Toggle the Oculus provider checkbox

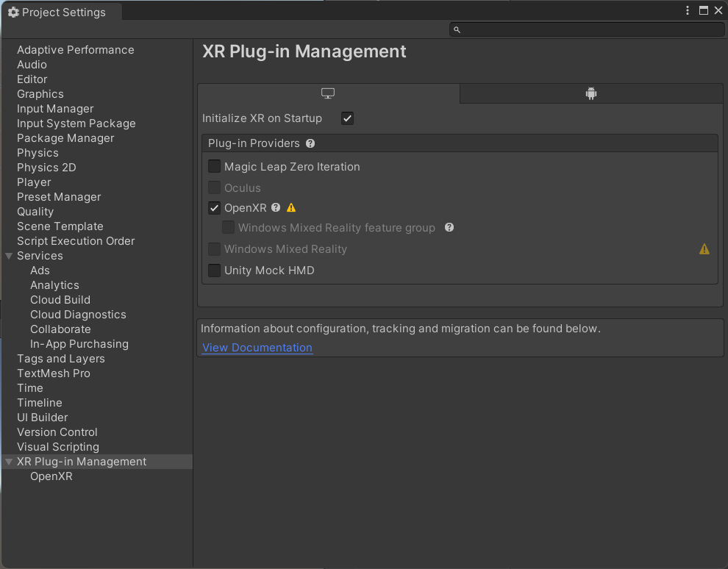pyautogui.click(x=214, y=187)
